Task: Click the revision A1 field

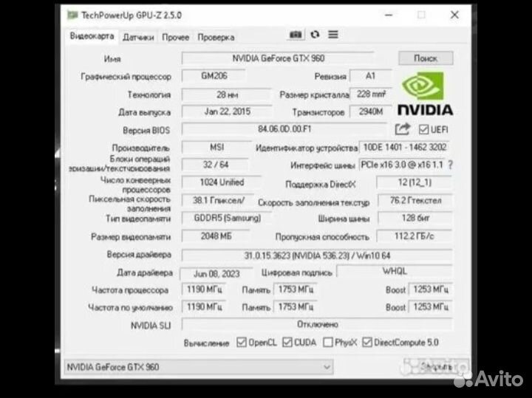Action: pos(370,76)
